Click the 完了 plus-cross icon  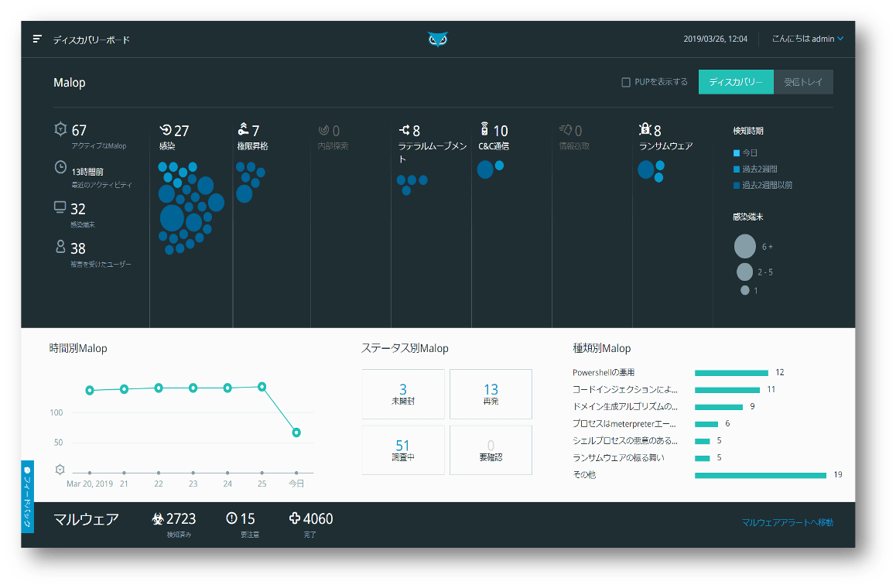(x=294, y=518)
